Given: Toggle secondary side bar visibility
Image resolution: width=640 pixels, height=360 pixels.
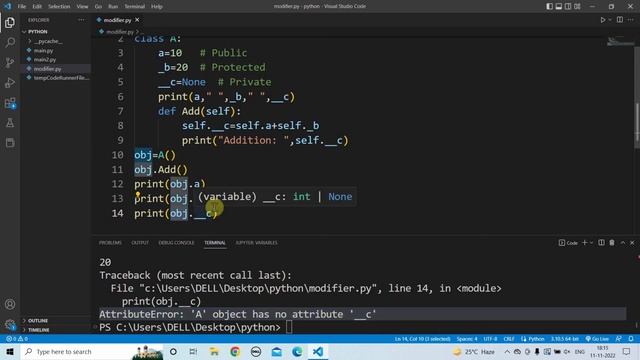Looking at the screenshot, I should pyautogui.click(x=568, y=6).
